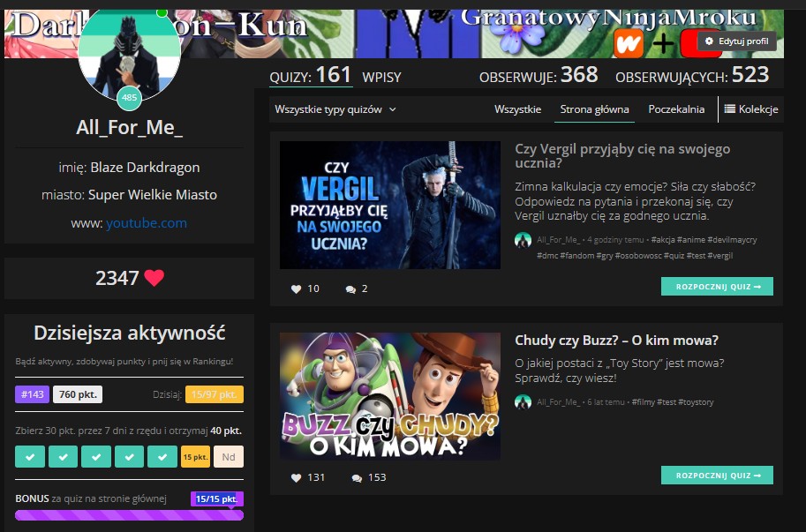Click the fifth green checkmark day box

pyautogui.click(x=162, y=456)
